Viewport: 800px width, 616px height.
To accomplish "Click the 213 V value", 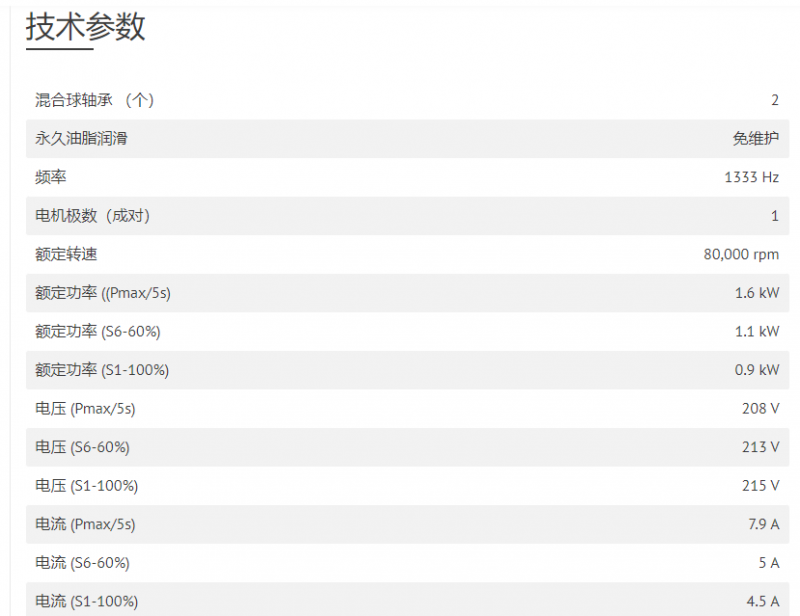I will point(760,447).
